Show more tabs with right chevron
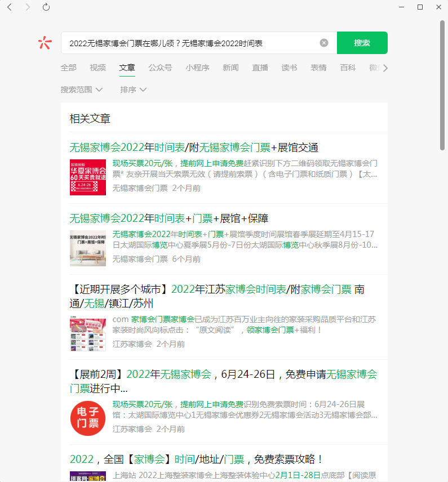The width and height of the screenshot is (448, 482). (385, 68)
